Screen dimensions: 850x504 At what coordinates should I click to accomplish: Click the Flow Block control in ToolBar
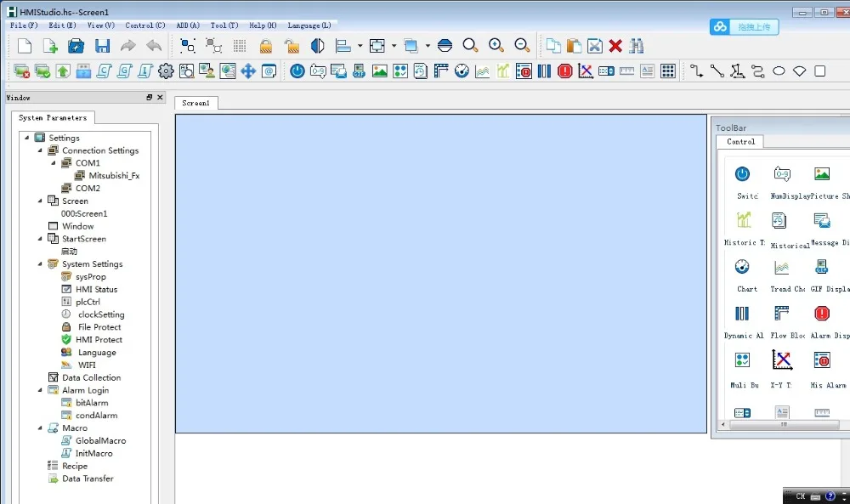(x=782, y=314)
